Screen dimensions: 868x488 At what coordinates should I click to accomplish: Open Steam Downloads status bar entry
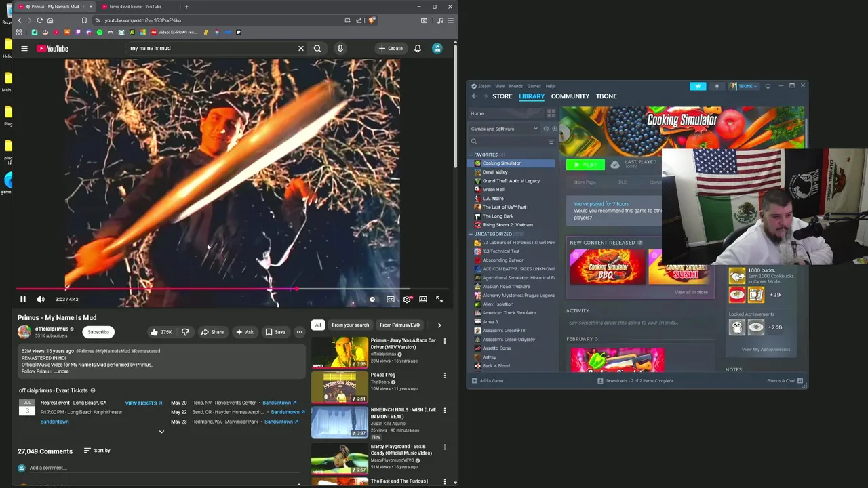[x=635, y=381]
